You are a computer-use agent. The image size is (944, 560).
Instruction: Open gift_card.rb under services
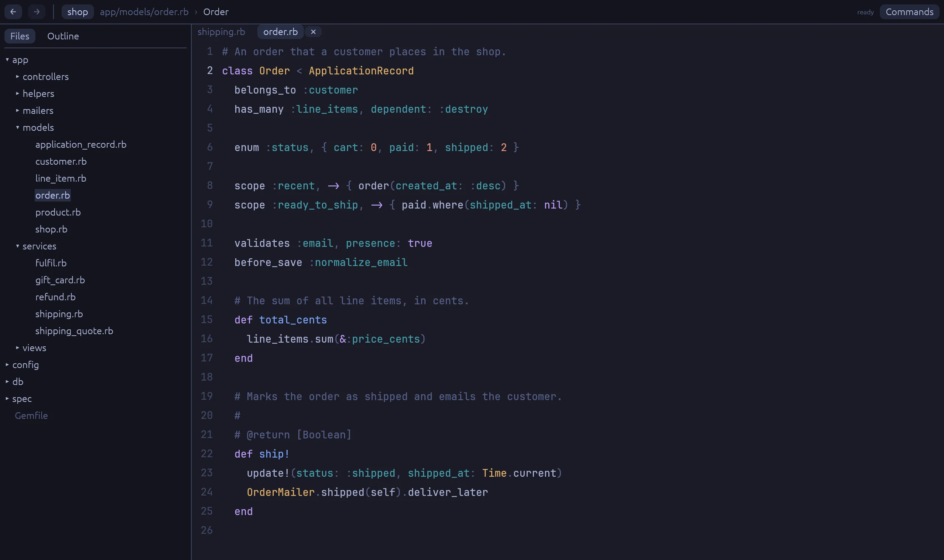pos(60,280)
